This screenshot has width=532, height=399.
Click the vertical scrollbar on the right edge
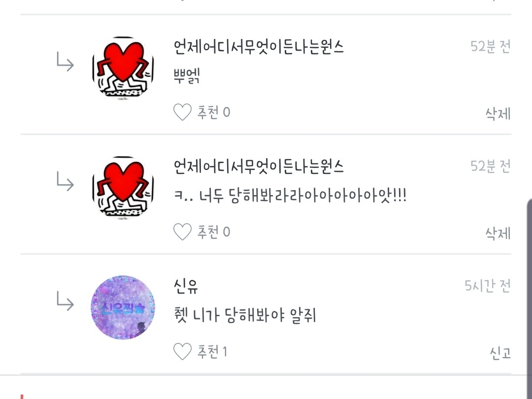coord(529,299)
